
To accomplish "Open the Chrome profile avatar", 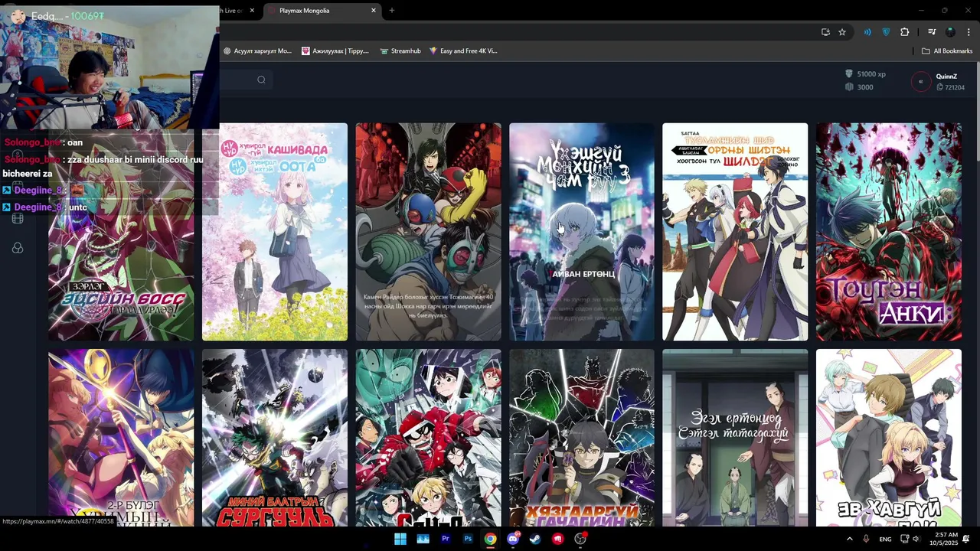I will click(x=950, y=32).
